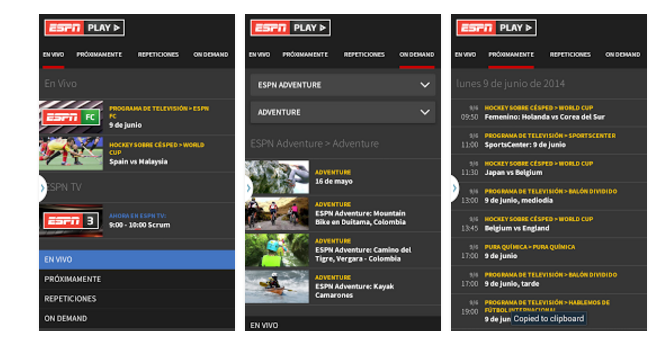This screenshot has height=360, width=657.
Task: Expand the ESPN ADVENTURE dropdown
Action: (343, 85)
